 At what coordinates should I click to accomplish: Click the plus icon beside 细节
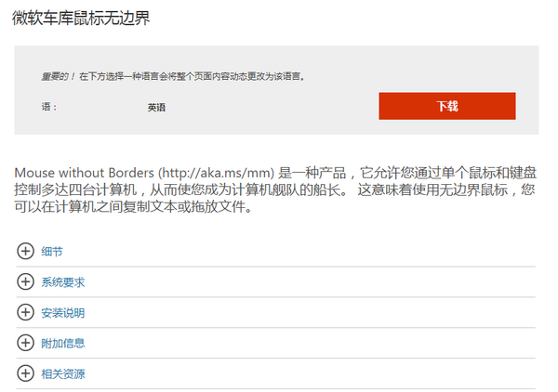[x=25, y=251]
